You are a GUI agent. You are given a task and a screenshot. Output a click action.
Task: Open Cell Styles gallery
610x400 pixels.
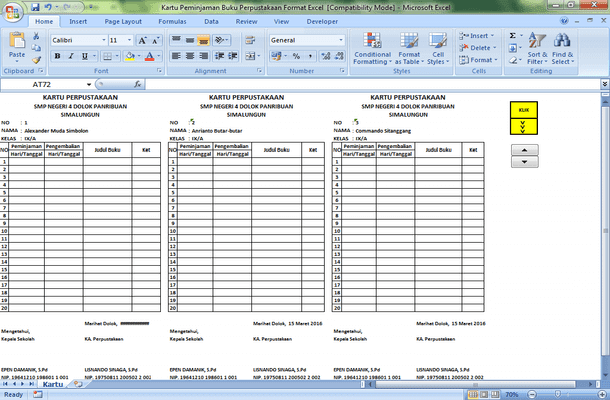pyautogui.click(x=438, y=48)
